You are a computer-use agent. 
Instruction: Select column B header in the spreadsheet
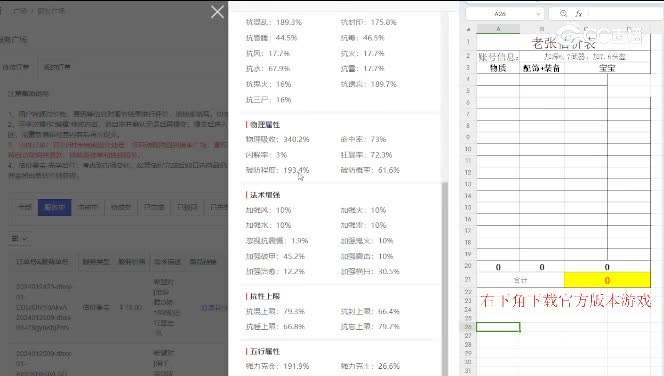[542, 29]
